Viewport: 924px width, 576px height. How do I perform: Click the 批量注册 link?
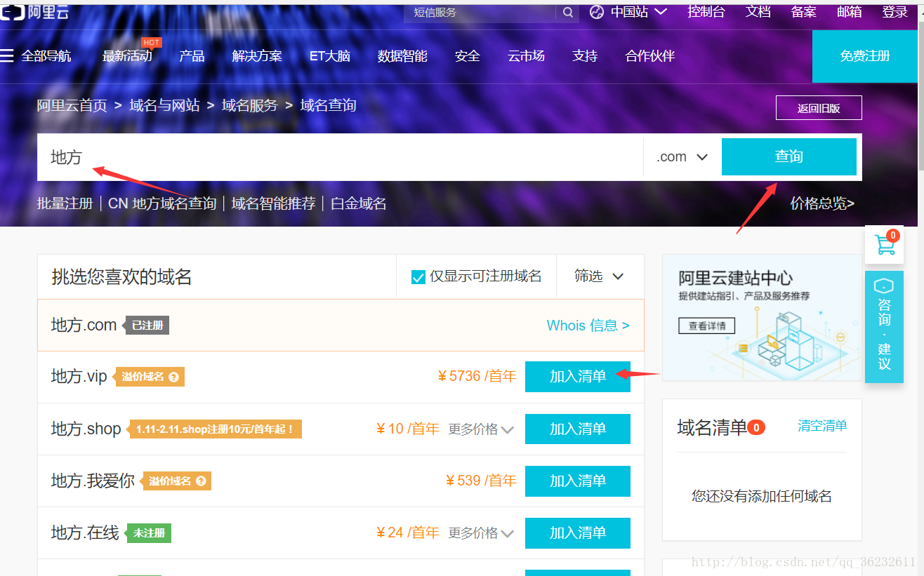65,203
